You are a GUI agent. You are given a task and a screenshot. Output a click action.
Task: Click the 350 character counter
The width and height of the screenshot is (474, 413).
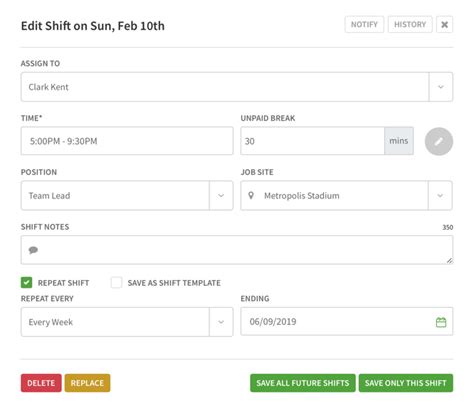(448, 227)
